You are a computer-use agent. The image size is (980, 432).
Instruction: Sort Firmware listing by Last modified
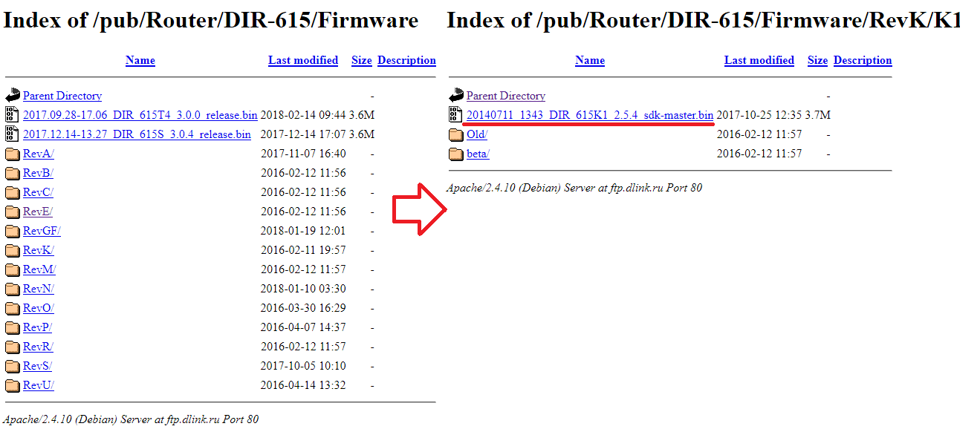pyautogui.click(x=303, y=61)
